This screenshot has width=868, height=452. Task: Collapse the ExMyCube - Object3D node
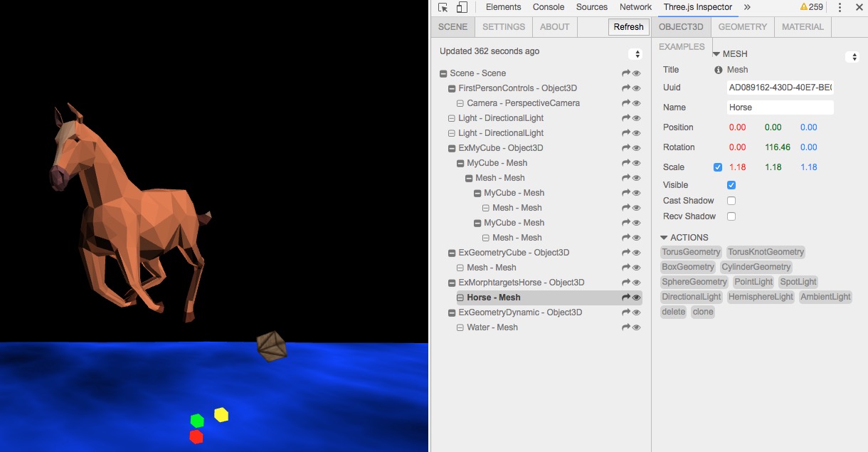[452, 147]
